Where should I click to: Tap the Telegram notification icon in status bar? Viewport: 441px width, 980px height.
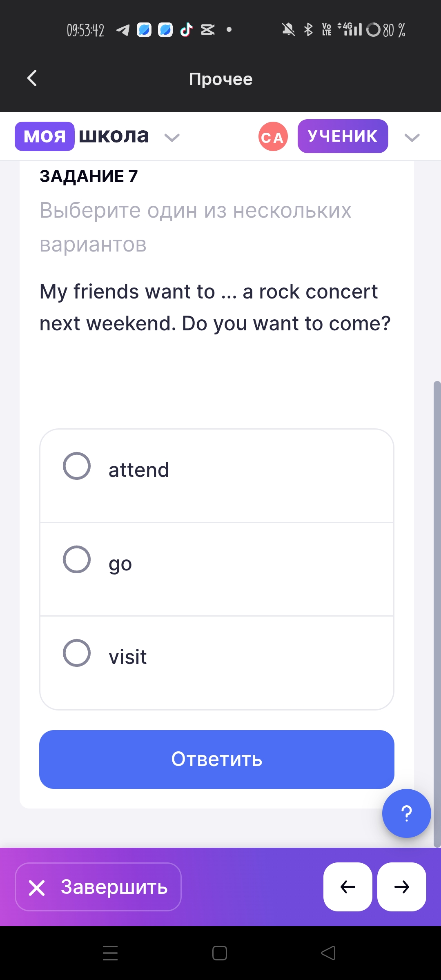(x=123, y=30)
